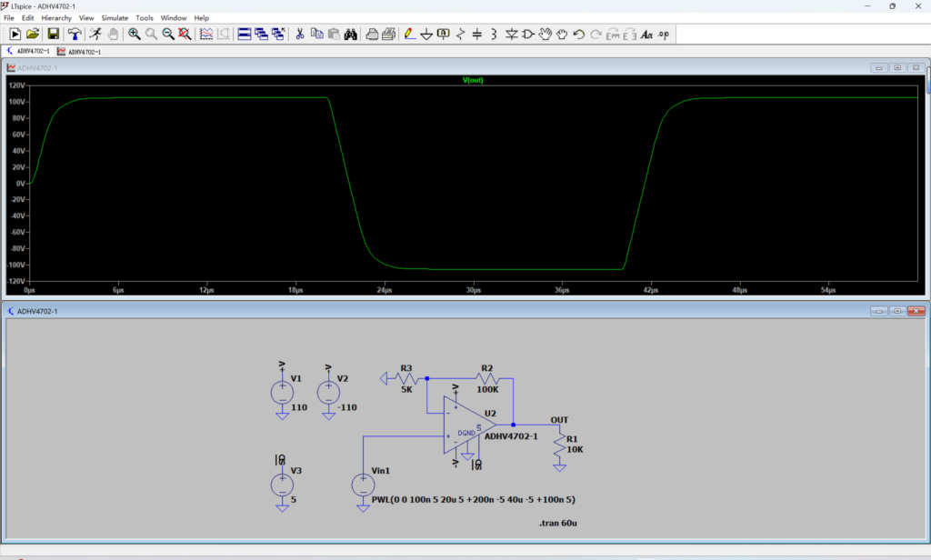
Task: Place a Diode from the toolbar
Action: pyautogui.click(x=511, y=35)
